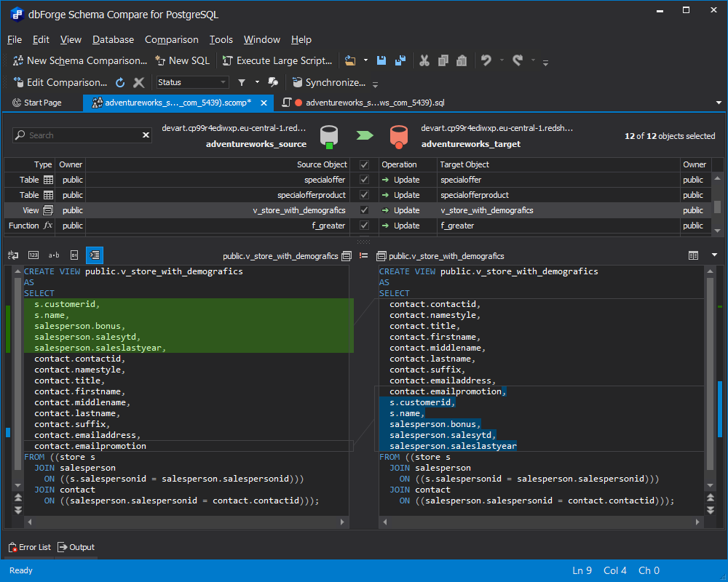This screenshot has width=728, height=582.
Task: Clear the search field with X
Action: 146,135
